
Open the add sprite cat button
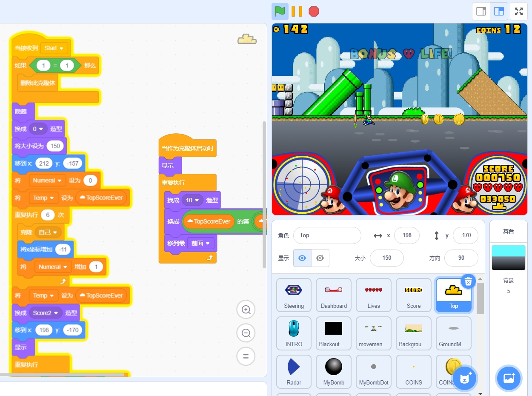click(x=465, y=378)
